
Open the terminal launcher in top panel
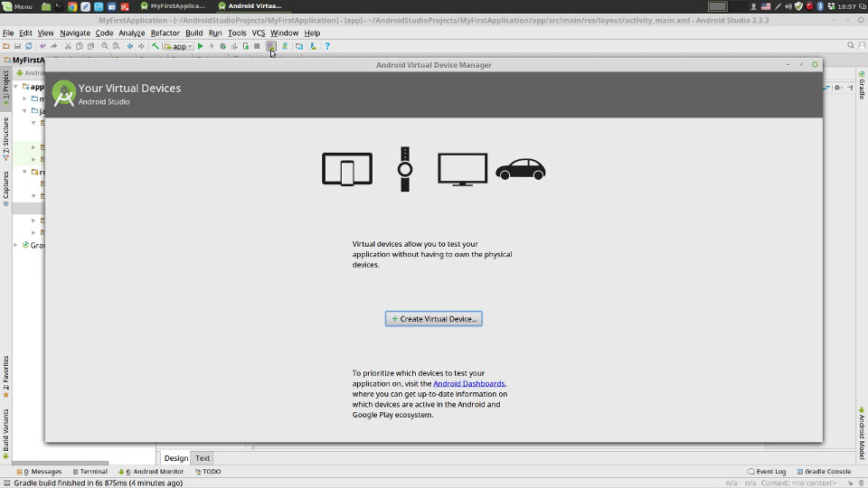pos(59,6)
